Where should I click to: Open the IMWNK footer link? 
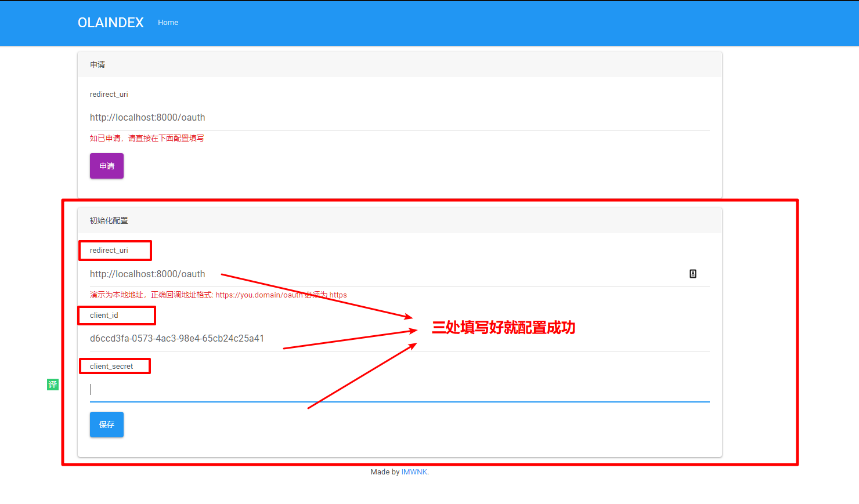coord(414,472)
